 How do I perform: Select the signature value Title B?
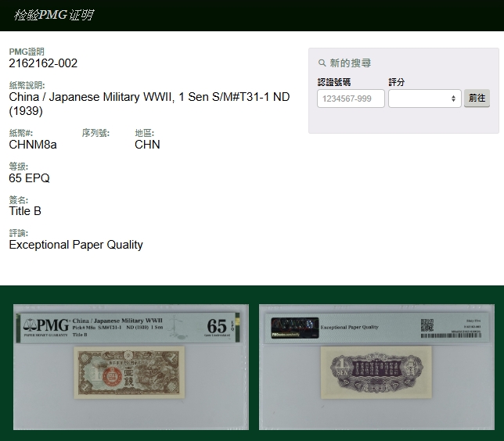coord(25,211)
